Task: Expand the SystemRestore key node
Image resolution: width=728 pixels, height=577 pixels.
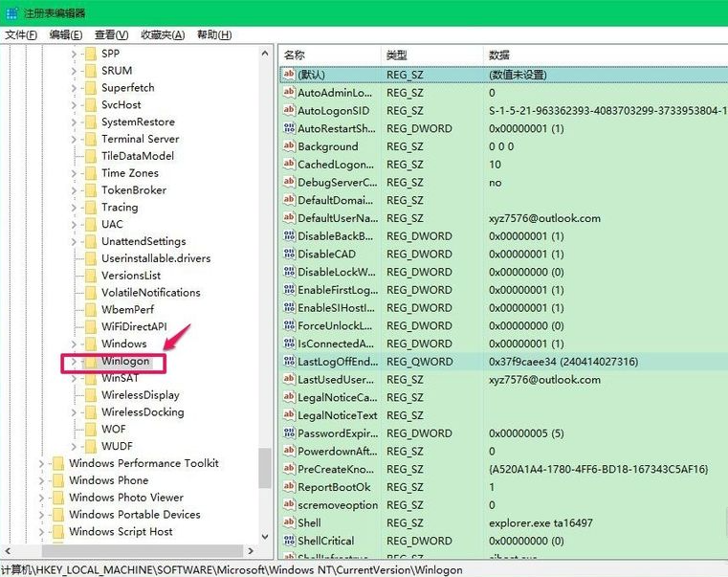Action: [x=74, y=122]
